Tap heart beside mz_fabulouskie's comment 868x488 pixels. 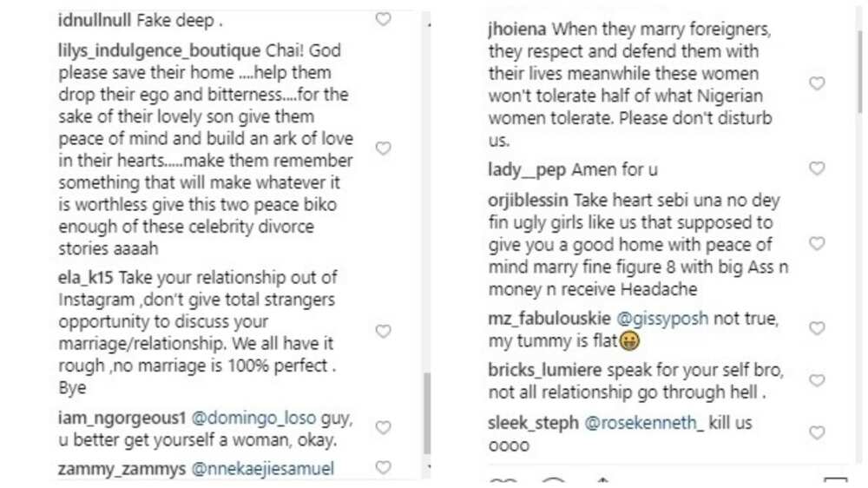point(817,328)
